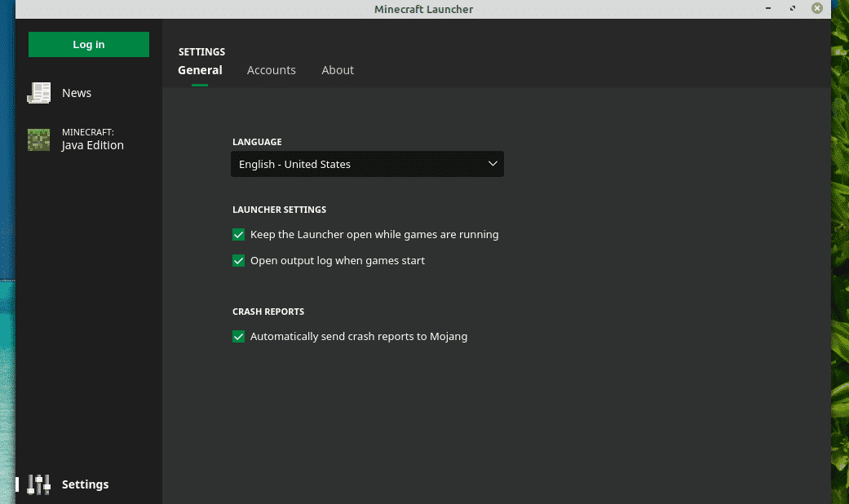Click the News newspaper icon in the sidebar
Viewport: 849px width, 504px height.
pyautogui.click(x=38, y=93)
